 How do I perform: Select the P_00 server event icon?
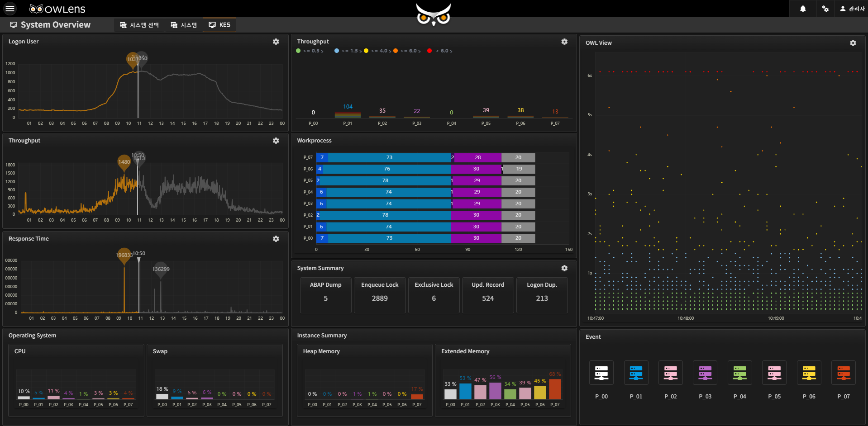point(601,373)
